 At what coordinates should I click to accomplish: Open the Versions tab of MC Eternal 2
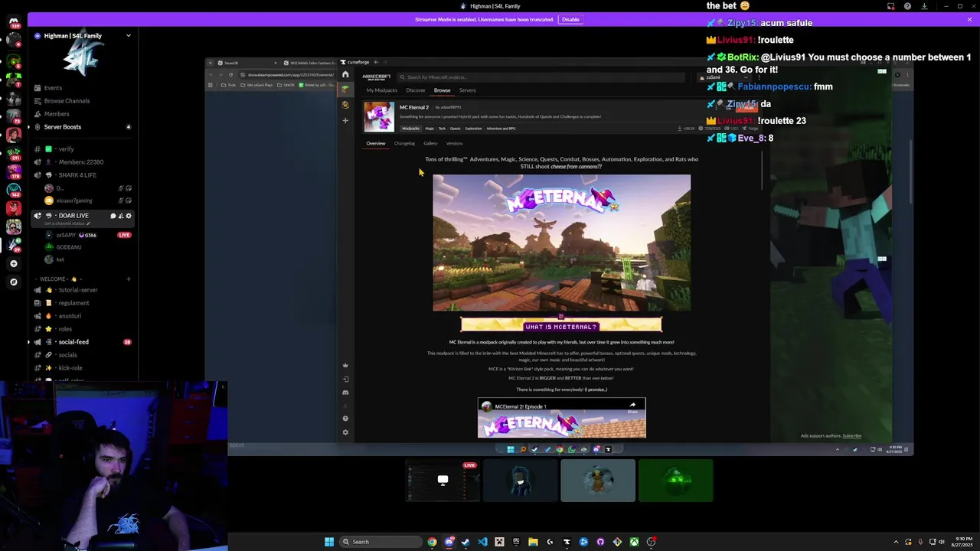(454, 143)
